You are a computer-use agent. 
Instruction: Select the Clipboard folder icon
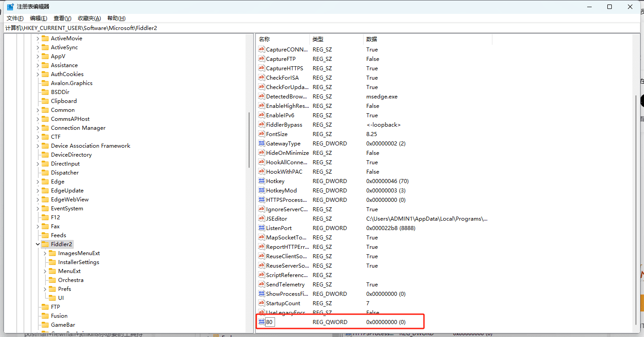tap(45, 101)
